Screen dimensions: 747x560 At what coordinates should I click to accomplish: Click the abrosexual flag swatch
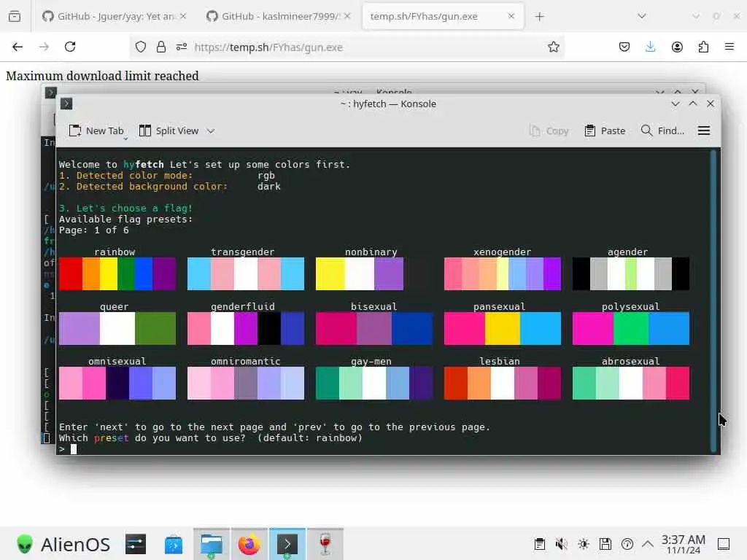click(631, 384)
